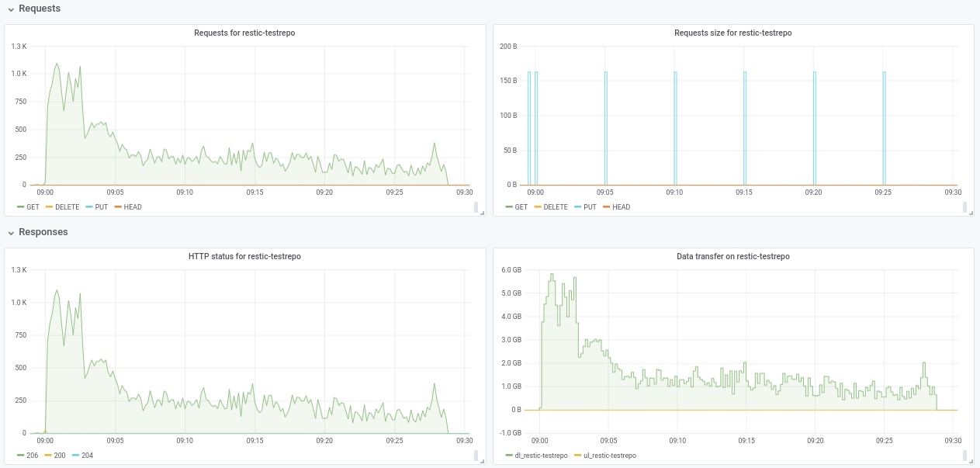Open the HTTP status for restic-testrepo panel title
Screen dimensions: 980x468
[x=244, y=256]
